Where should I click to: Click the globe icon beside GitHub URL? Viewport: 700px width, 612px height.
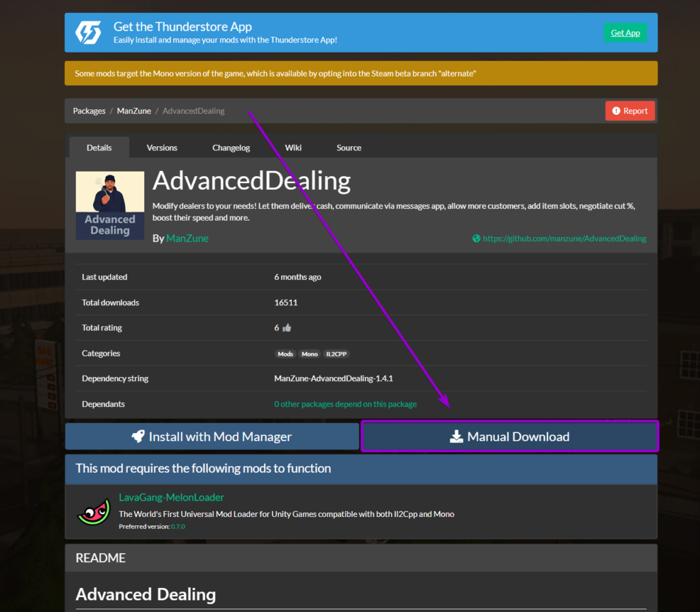click(476, 238)
